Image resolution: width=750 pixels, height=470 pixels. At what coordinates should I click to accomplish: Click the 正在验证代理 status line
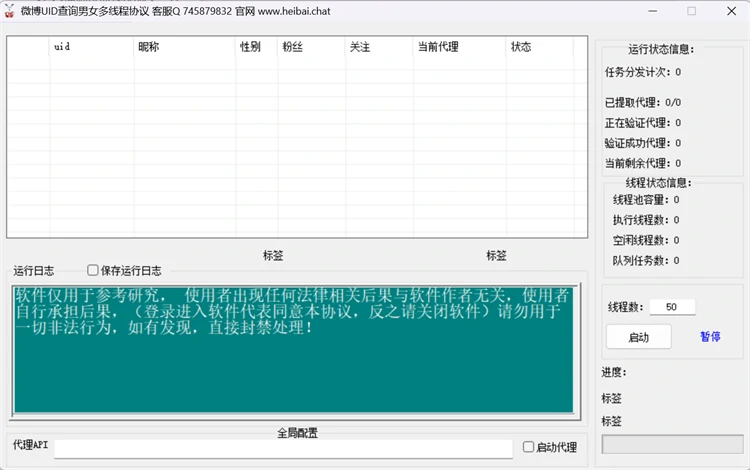tap(642, 123)
